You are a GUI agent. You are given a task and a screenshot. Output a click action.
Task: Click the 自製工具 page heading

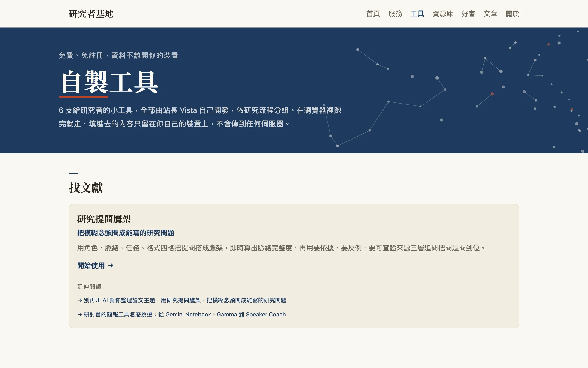click(x=109, y=82)
